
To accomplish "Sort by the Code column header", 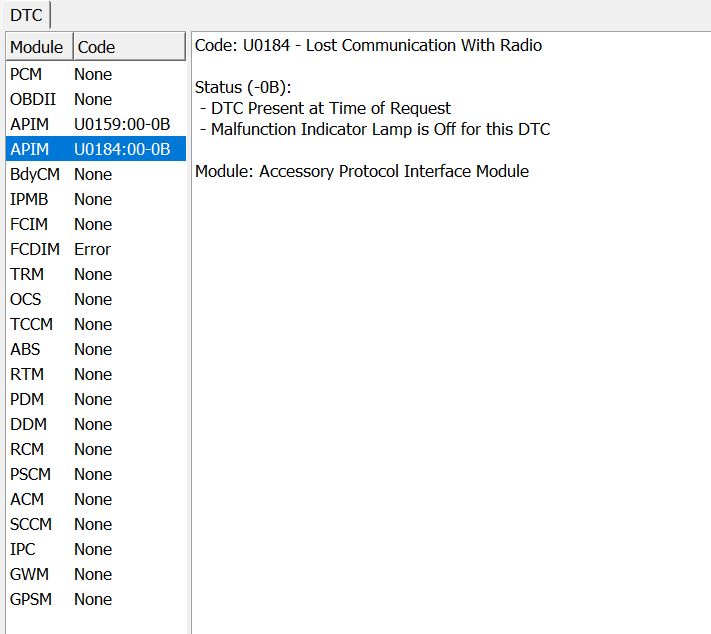I will [129, 47].
